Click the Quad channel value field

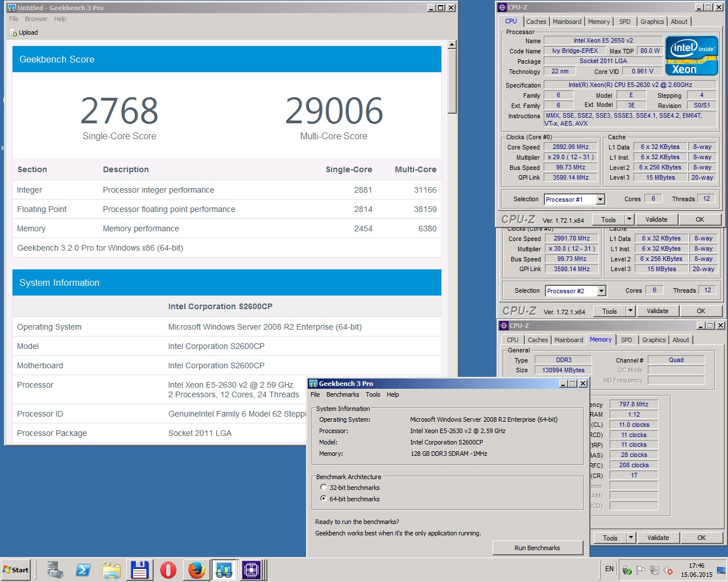pos(676,360)
